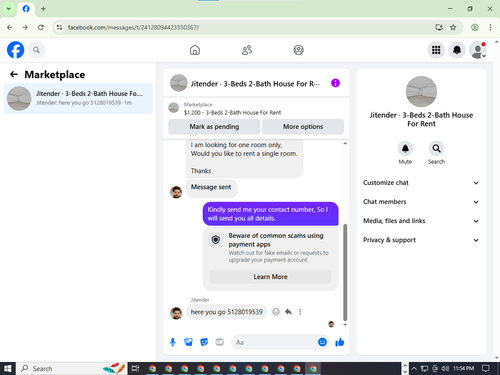The image size is (500, 375).
Task: Open a new browser tab
Action: click(43, 9)
